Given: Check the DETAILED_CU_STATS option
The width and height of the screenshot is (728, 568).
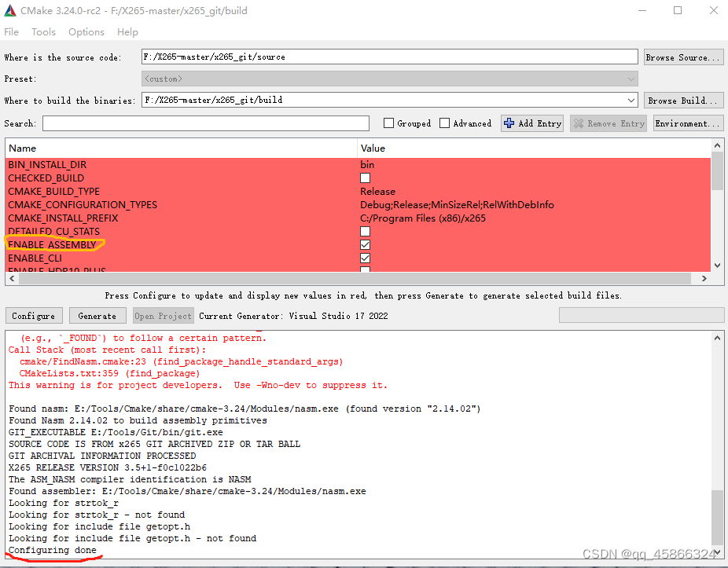Looking at the screenshot, I should point(365,231).
